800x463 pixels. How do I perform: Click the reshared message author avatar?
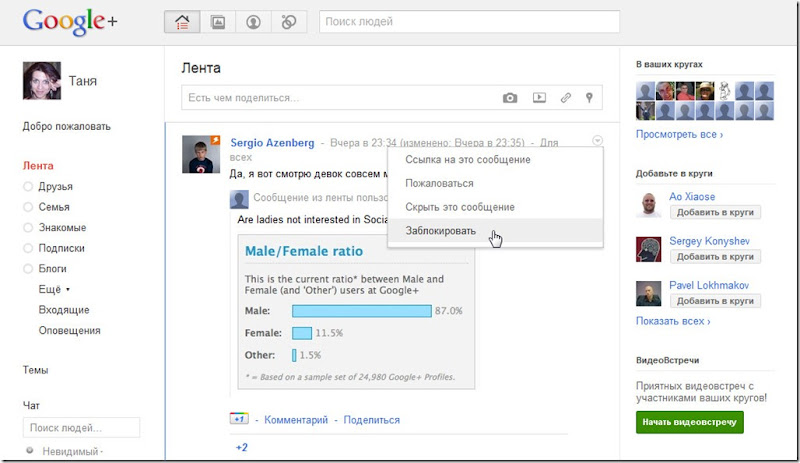click(239, 199)
